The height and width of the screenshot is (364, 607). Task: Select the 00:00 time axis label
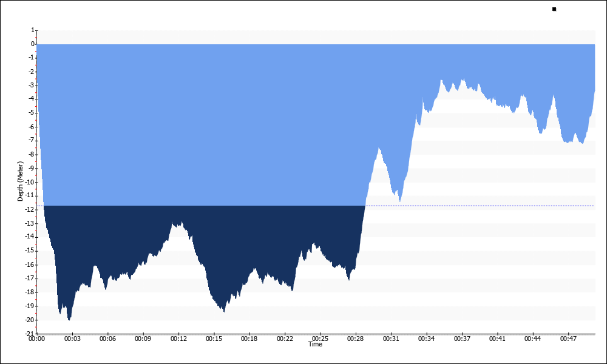pos(37,339)
